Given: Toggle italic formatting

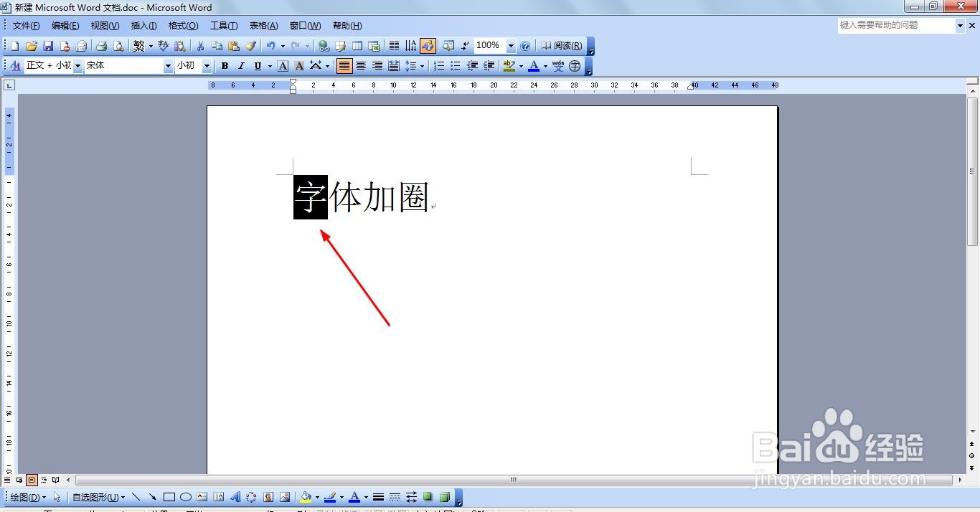Looking at the screenshot, I should 240,65.
